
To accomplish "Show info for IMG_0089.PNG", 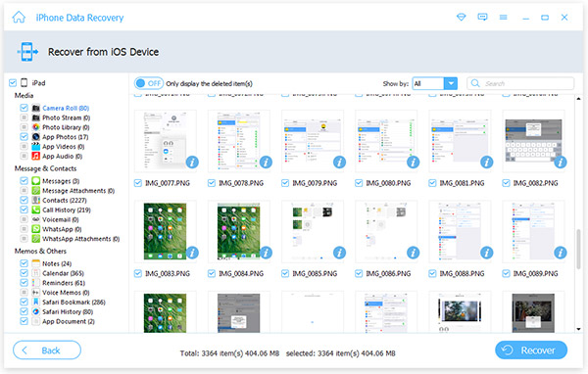I will tap(561, 253).
